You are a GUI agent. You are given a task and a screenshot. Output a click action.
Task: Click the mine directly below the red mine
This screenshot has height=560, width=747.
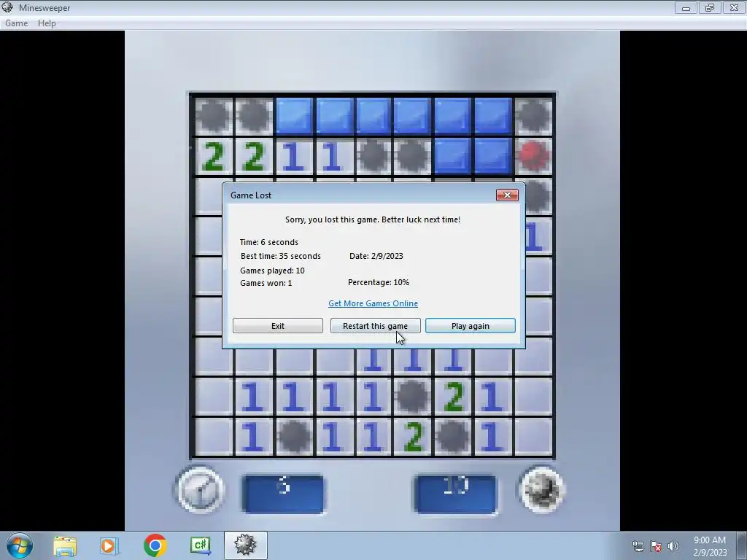pyautogui.click(x=538, y=195)
